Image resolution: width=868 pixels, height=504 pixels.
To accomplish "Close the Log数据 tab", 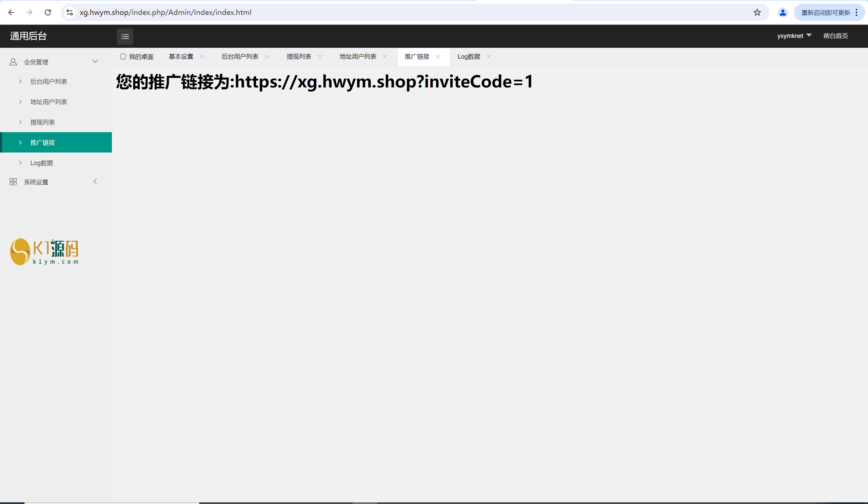I will (489, 57).
